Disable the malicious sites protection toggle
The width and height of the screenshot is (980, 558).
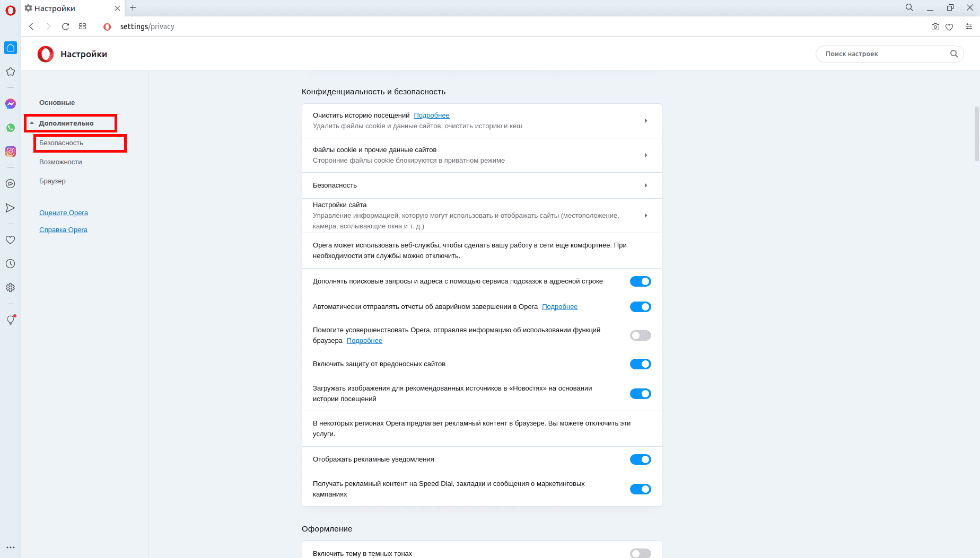coord(640,364)
